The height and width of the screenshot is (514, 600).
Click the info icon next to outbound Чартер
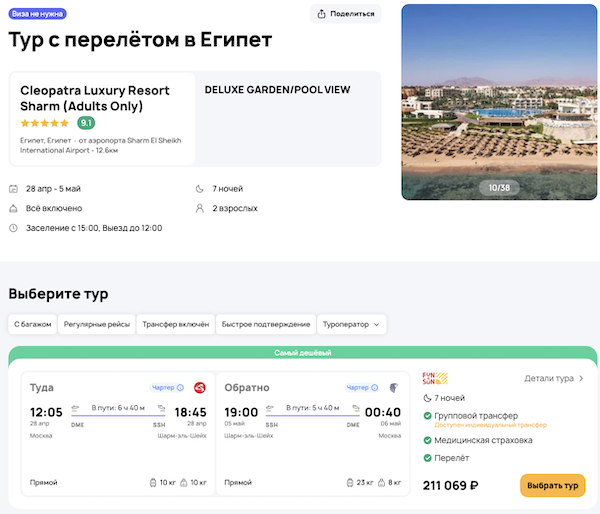(x=180, y=388)
